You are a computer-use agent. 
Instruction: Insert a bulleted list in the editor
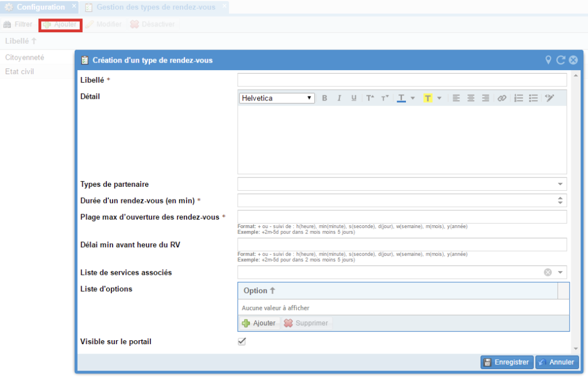coord(533,98)
